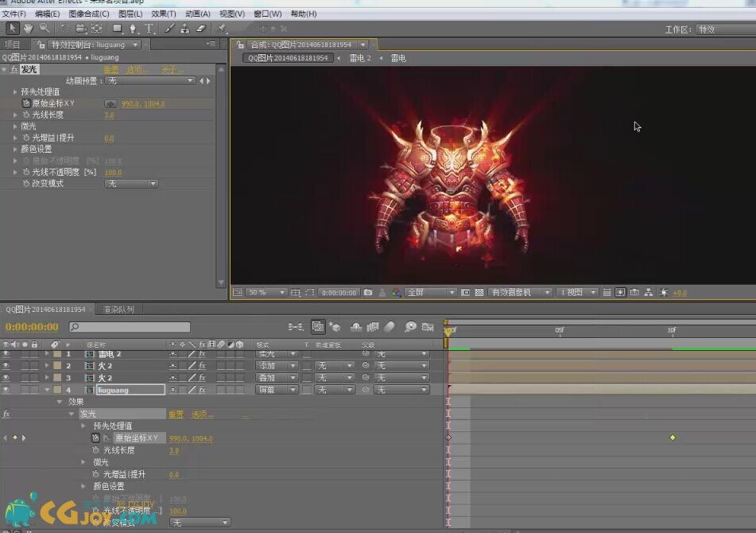
Task: Click the show channel RGB icon
Action: [396, 292]
